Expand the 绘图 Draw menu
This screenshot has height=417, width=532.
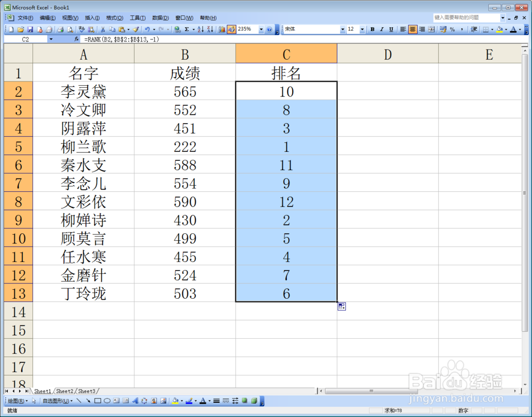pyautogui.click(x=18, y=400)
